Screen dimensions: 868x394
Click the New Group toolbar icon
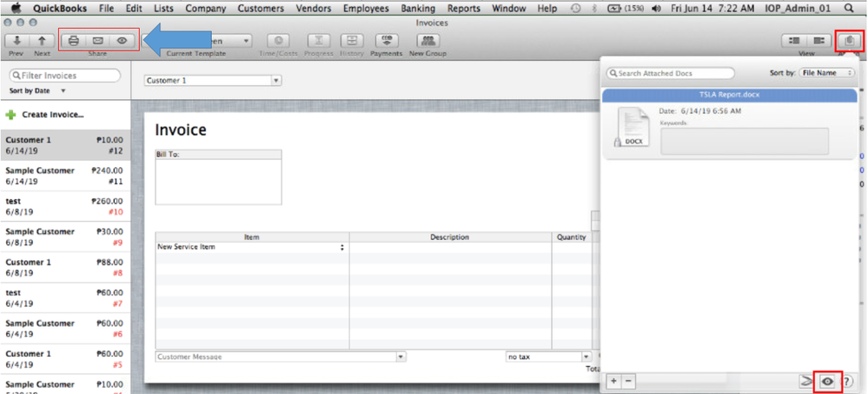click(427, 41)
